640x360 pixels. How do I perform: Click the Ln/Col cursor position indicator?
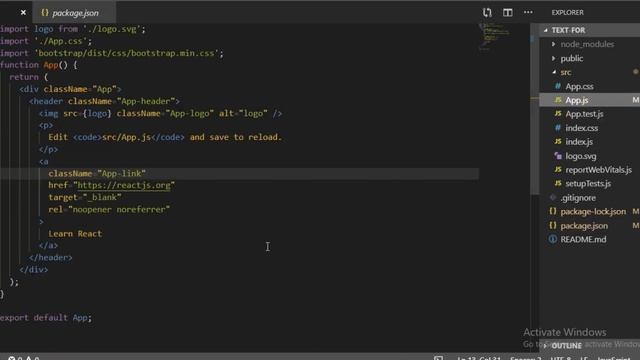click(x=479, y=358)
